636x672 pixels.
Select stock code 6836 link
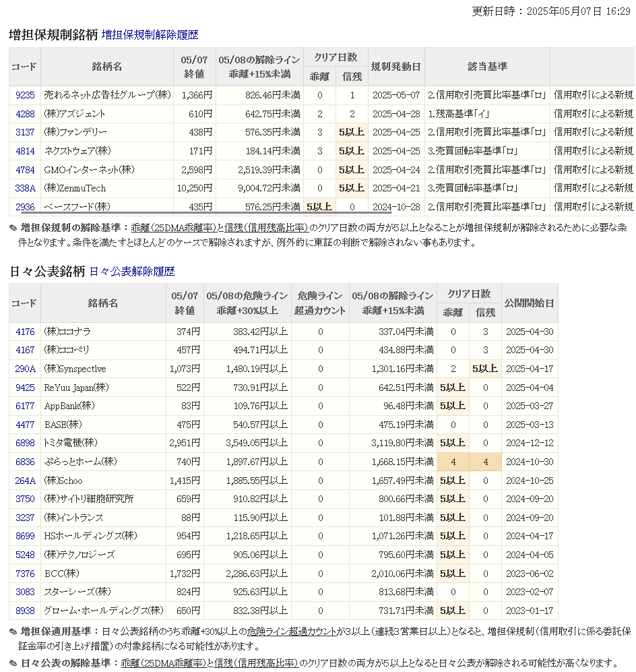pyautogui.click(x=25, y=462)
